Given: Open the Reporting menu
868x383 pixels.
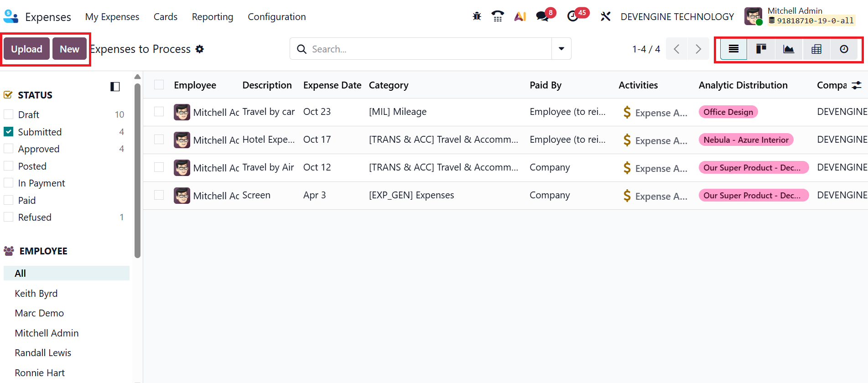Looking at the screenshot, I should 213,17.
